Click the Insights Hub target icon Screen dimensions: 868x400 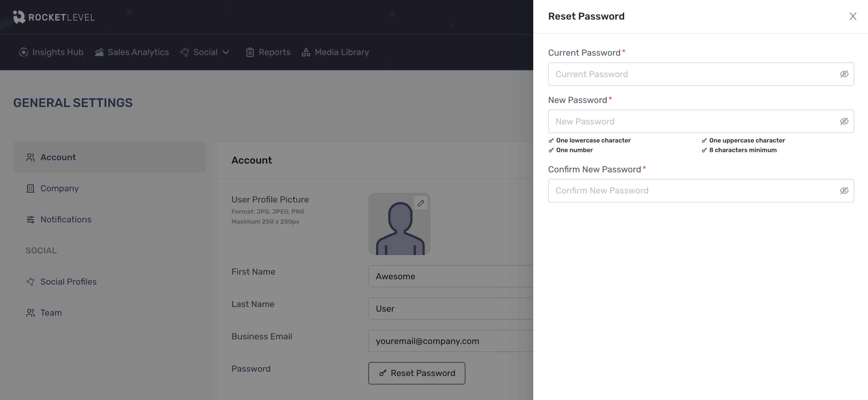tap(23, 52)
